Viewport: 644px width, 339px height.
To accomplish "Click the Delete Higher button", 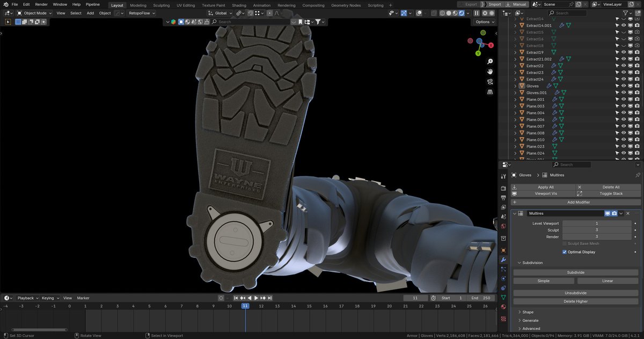I will pyautogui.click(x=576, y=301).
